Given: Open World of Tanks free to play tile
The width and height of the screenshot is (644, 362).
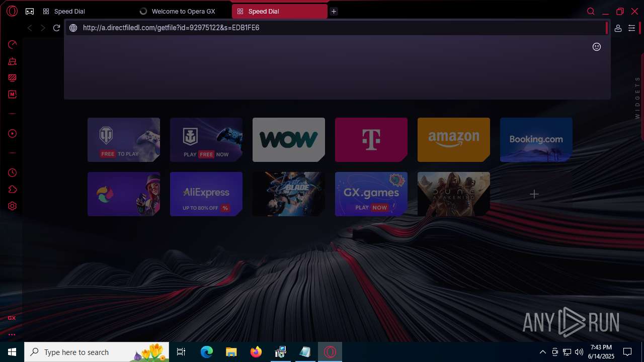Looking at the screenshot, I should [124, 140].
